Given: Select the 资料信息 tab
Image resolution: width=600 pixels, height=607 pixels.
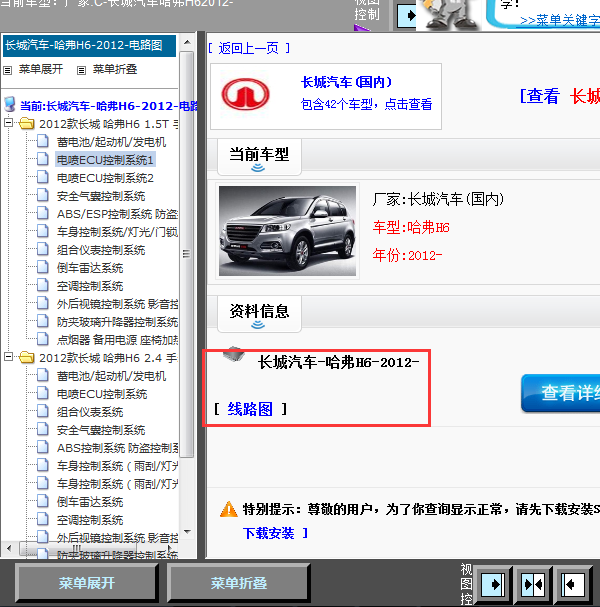Looking at the screenshot, I should (259, 314).
